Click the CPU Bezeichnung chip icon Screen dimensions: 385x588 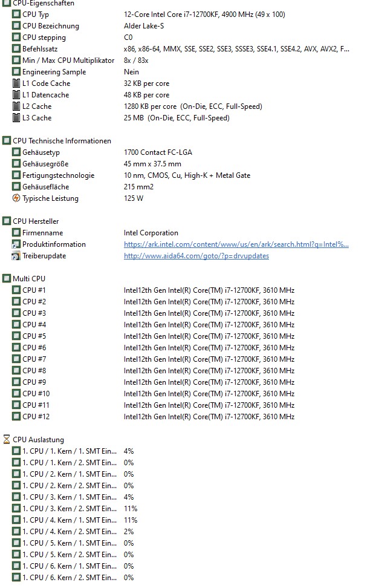coord(16,26)
